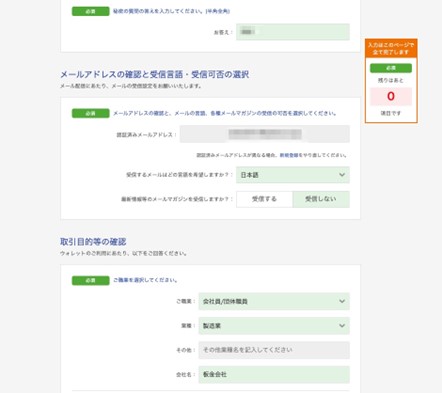Click the company name field containing 板金会社

coord(274,374)
